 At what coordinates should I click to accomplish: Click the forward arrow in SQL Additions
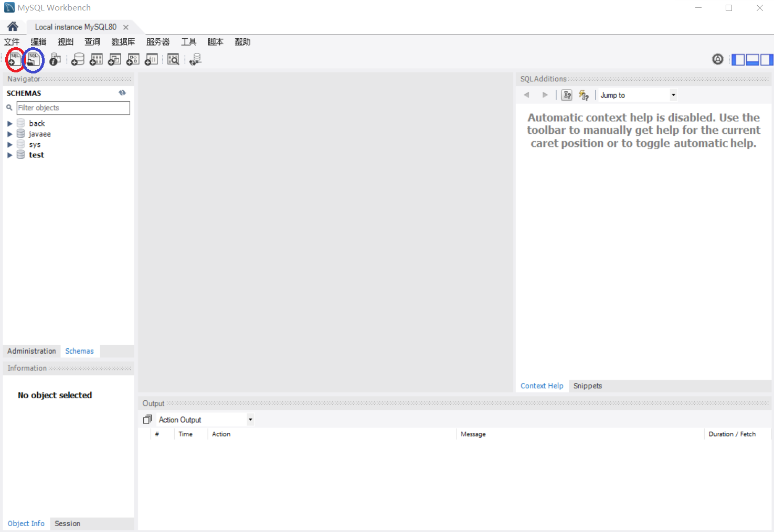click(x=545, y=95)
